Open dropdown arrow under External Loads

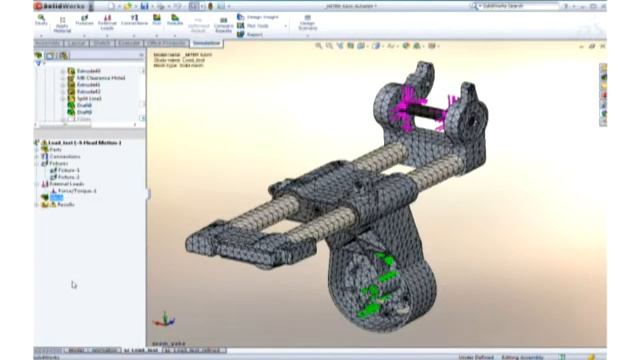pos(107,36)
